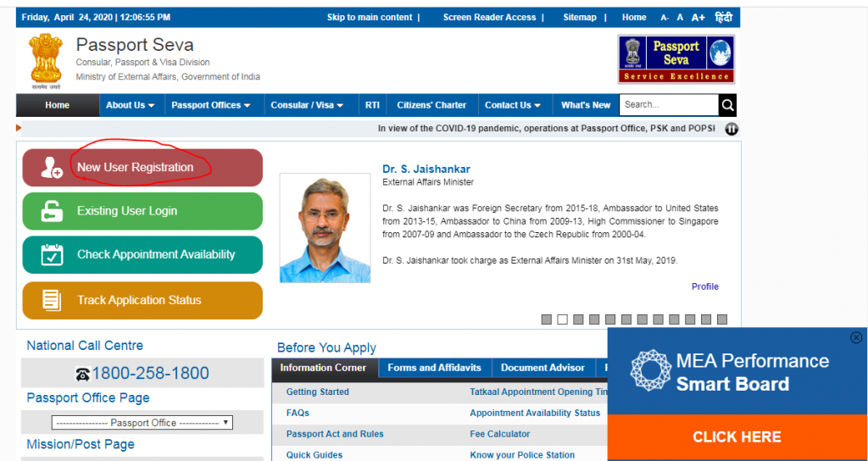
Task: Click the Existing User Login lock icon
Action: (x=52, y=211)
